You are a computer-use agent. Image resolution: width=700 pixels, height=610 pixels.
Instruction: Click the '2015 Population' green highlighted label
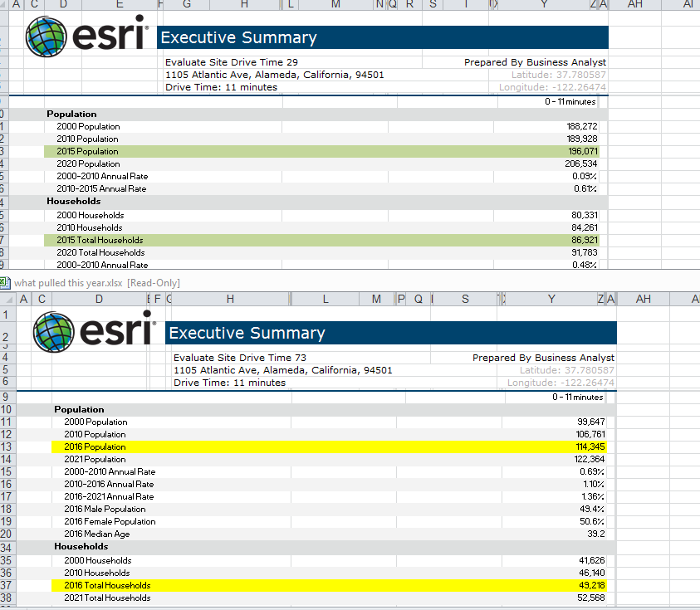click(87, 151)
